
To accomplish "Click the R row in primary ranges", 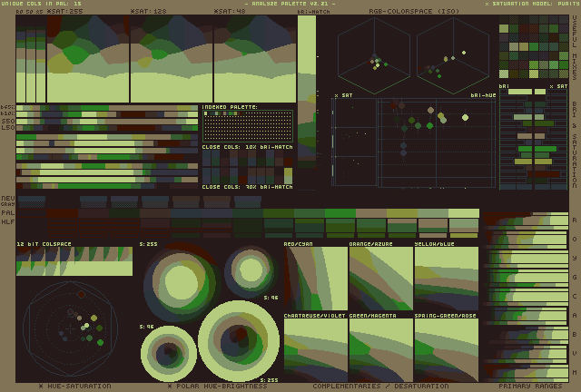I will tap(525, 220).
